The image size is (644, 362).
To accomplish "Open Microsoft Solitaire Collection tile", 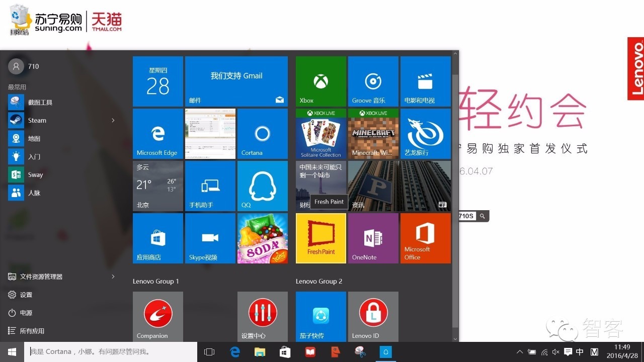I will 320,133.
